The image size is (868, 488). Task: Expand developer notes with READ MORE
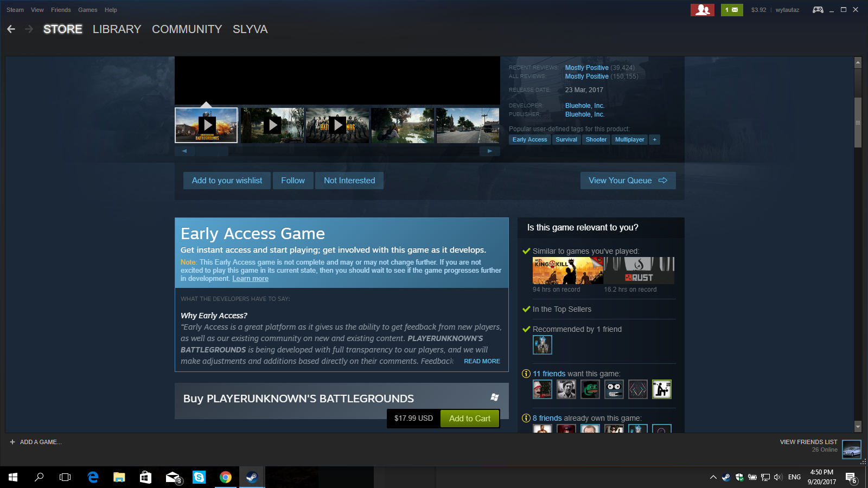click(x=482, y=361)
